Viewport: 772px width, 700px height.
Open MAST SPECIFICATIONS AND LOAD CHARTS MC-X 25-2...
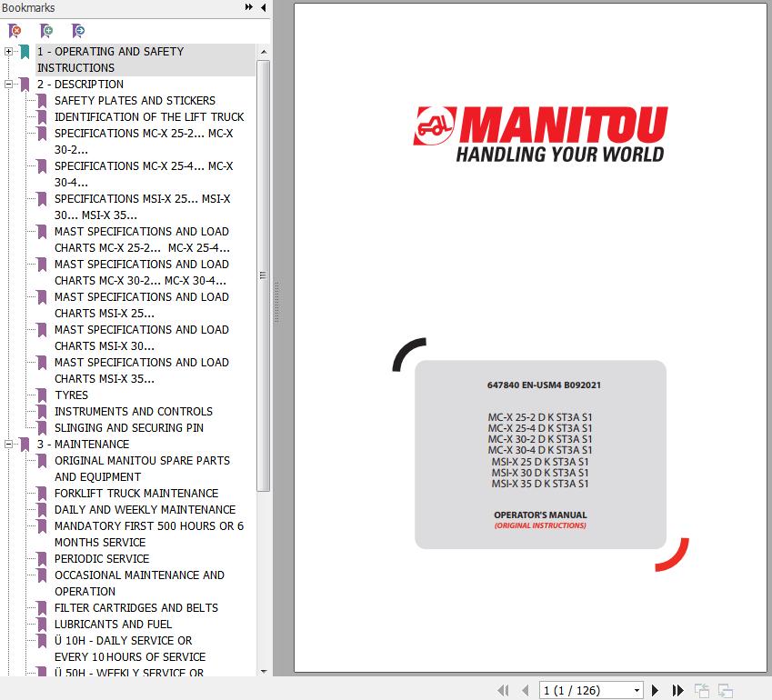pos(142,240)
